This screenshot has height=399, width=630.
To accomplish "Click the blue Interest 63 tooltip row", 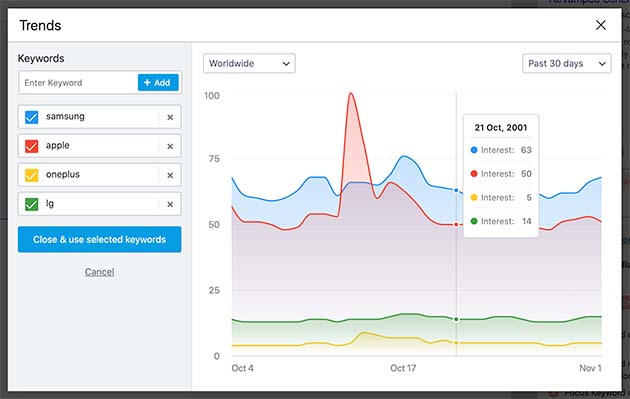I will coord(501,150).
